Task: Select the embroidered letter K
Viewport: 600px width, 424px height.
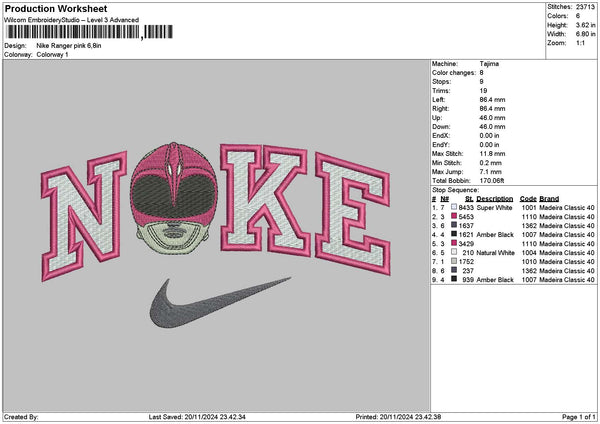Action: 266,199
